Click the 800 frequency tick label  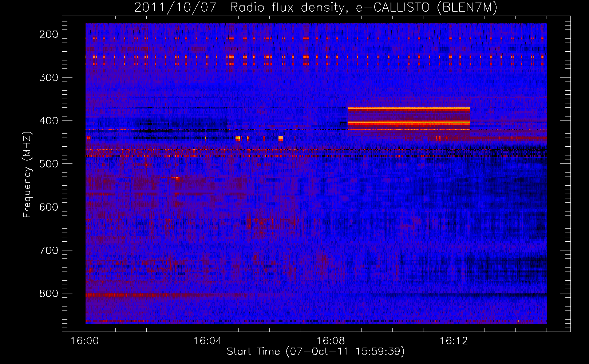click(49, 293)
